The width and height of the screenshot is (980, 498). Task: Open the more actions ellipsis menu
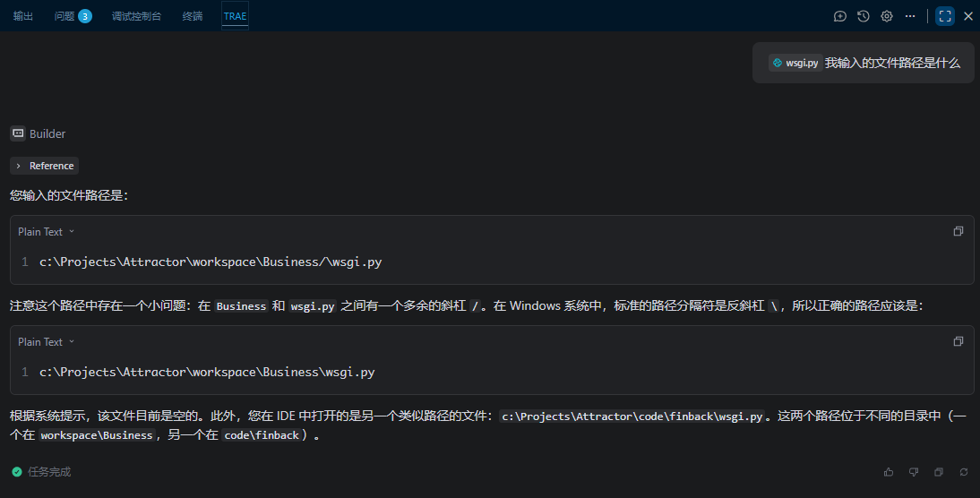tap(910, 16)
